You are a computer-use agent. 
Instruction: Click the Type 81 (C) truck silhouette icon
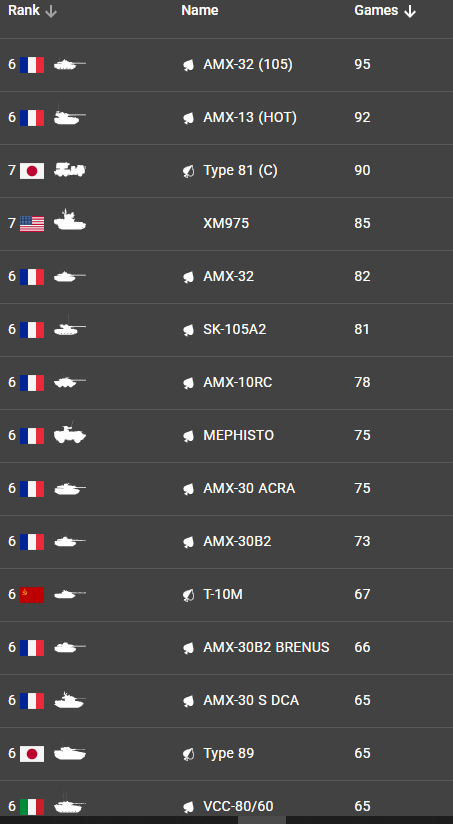point(70,170)
